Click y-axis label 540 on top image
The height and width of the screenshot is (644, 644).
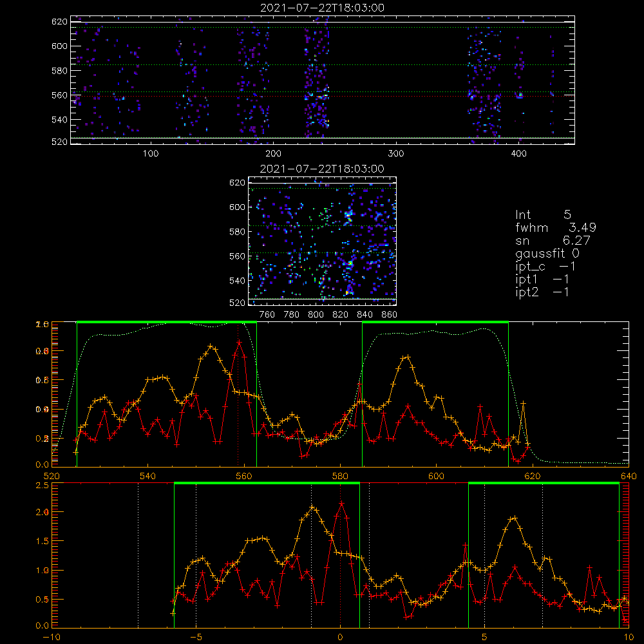[59, 120]
